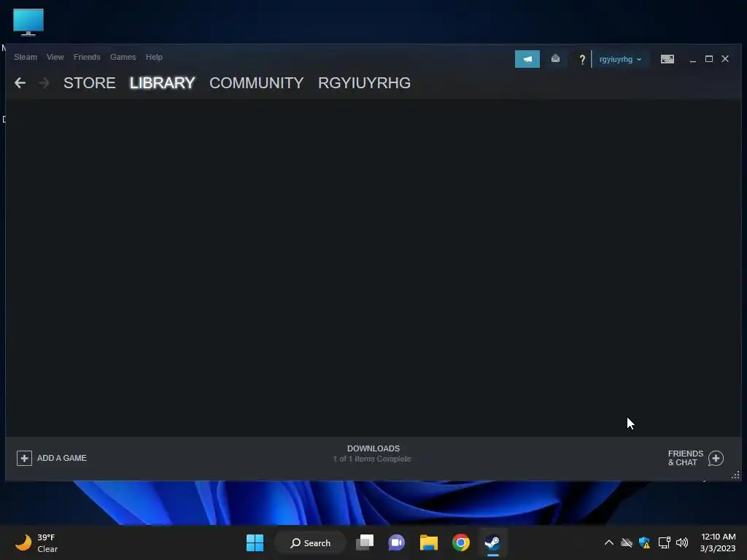
Task: Click ADD A GAME label
Action: (62, 458)
